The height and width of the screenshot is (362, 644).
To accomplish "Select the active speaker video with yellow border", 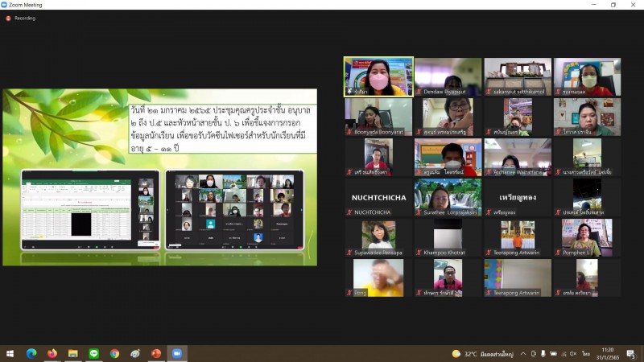I will 378,76.
